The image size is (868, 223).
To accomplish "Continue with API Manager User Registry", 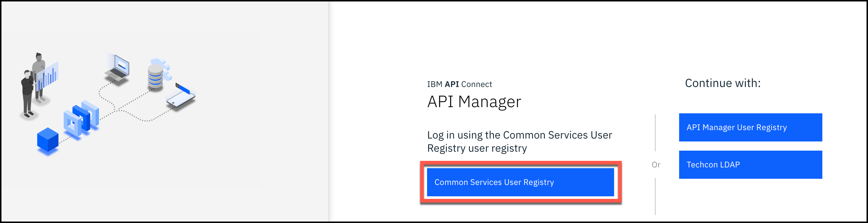I will coord(750,127).
